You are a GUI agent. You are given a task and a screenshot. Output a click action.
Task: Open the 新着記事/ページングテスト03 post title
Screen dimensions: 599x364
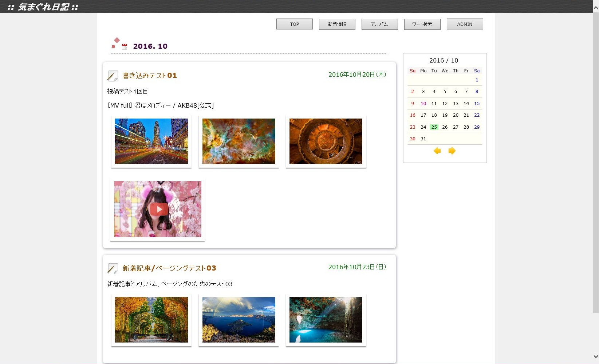tap(169, 268)
